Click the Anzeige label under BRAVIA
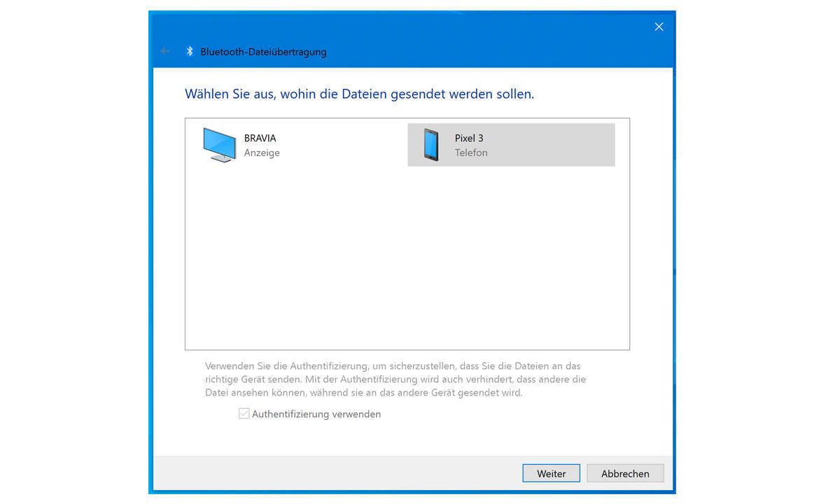The height and width of the screenshot is (504, 840). [262, 153]
